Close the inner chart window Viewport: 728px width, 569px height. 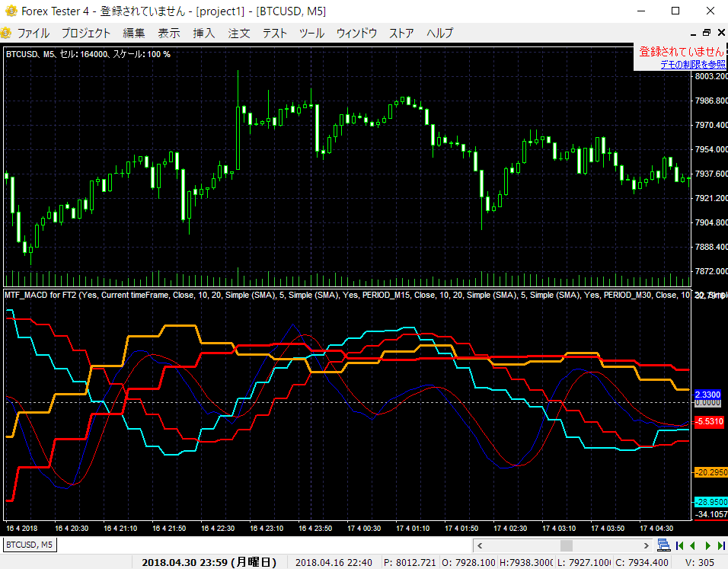coord(721,33)
